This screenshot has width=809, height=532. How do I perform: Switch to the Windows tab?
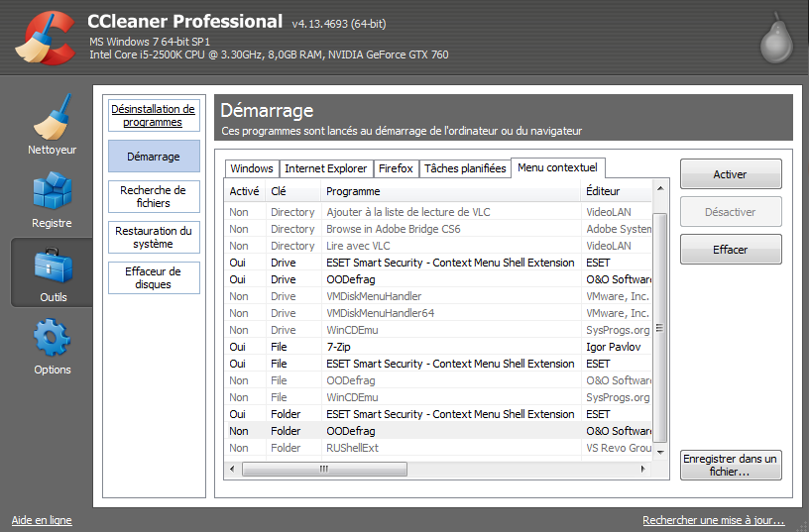pos(252,168)
